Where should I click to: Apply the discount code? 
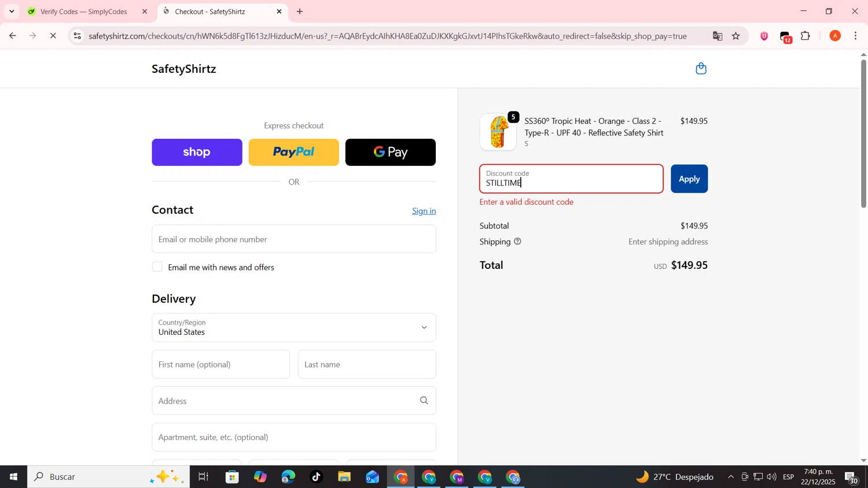click(689, 179)
